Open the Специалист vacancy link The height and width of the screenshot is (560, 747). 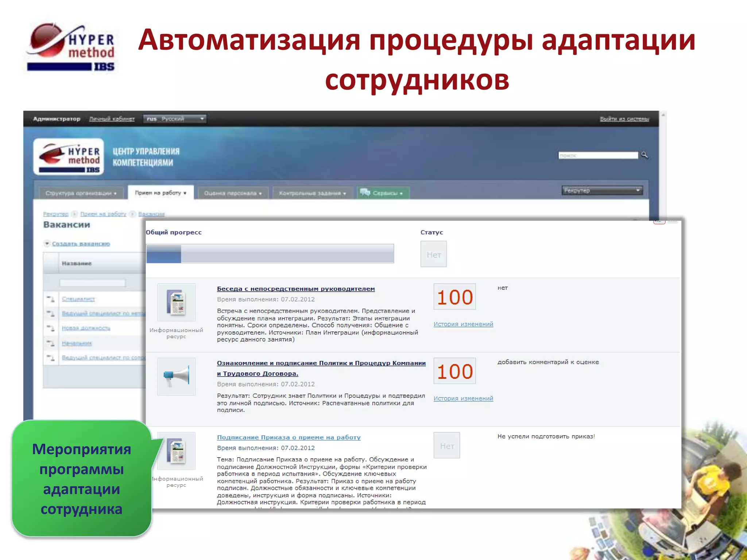(78, 299)
